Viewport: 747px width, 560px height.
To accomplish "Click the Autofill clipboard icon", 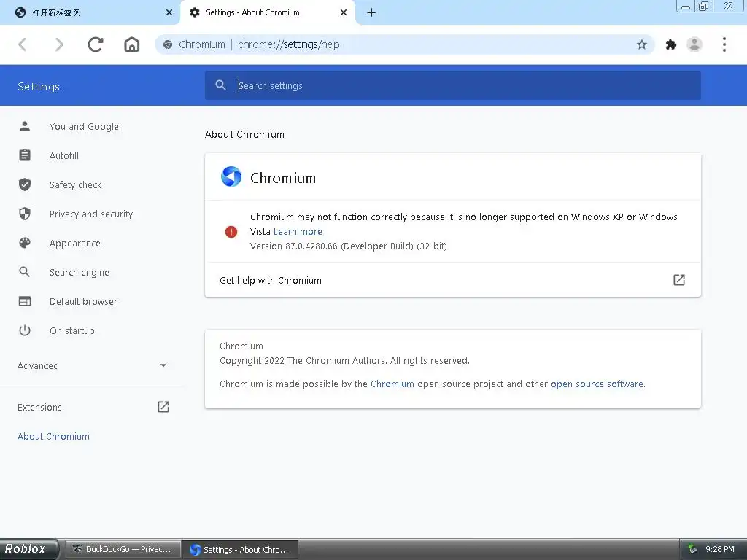I will point(25,155).
